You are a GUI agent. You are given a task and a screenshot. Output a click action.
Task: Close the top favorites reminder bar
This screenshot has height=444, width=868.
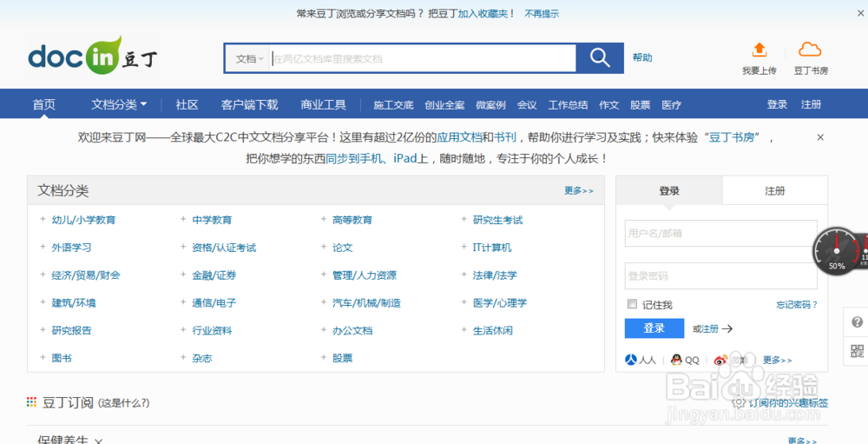click(x=859, y=13)
